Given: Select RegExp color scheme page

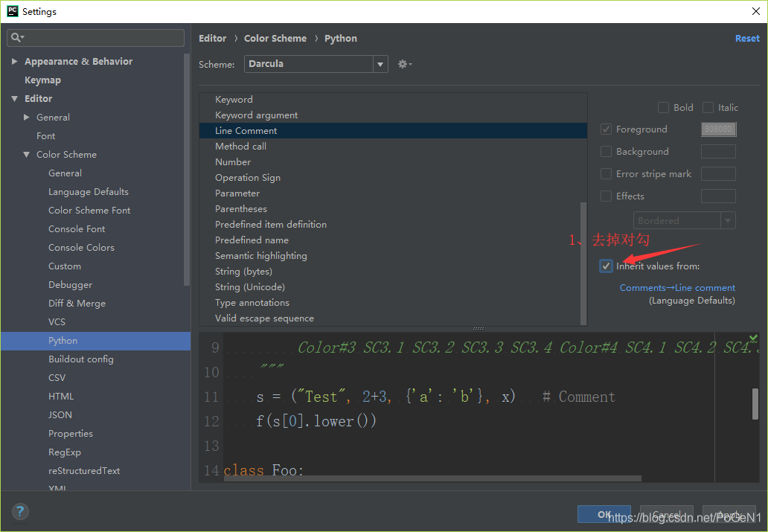Looking at the screenshot, I should point(65,452).
